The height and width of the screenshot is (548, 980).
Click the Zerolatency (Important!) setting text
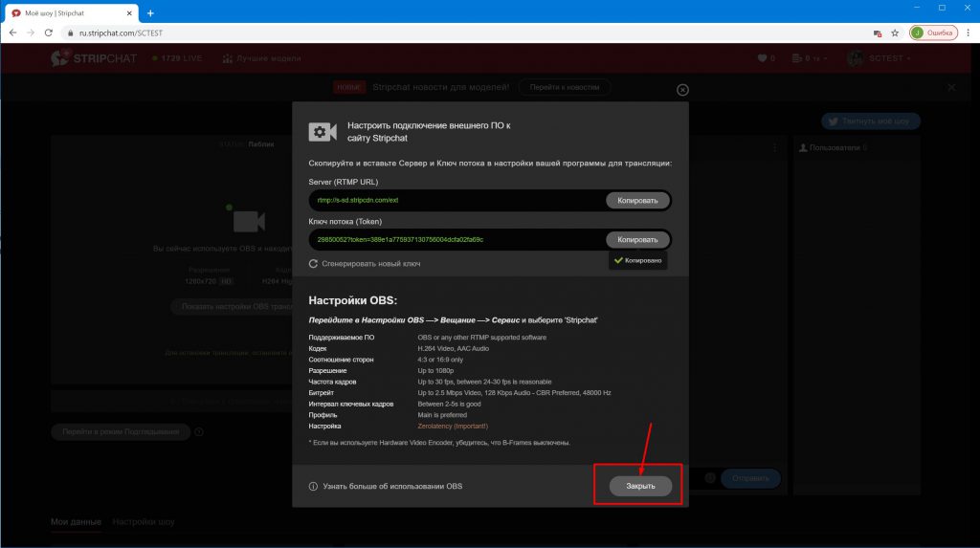click(453, 427)
